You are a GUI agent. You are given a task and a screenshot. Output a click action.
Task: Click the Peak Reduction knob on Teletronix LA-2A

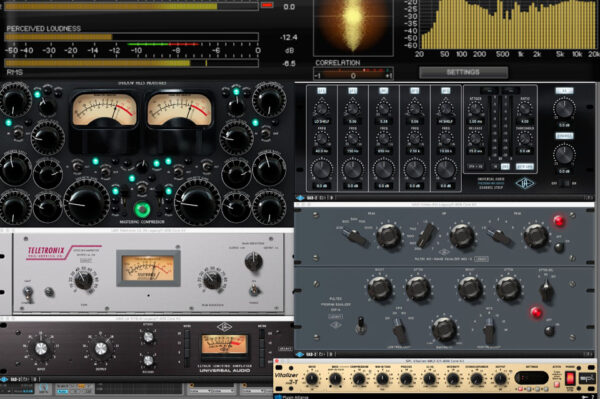(212, 280)
